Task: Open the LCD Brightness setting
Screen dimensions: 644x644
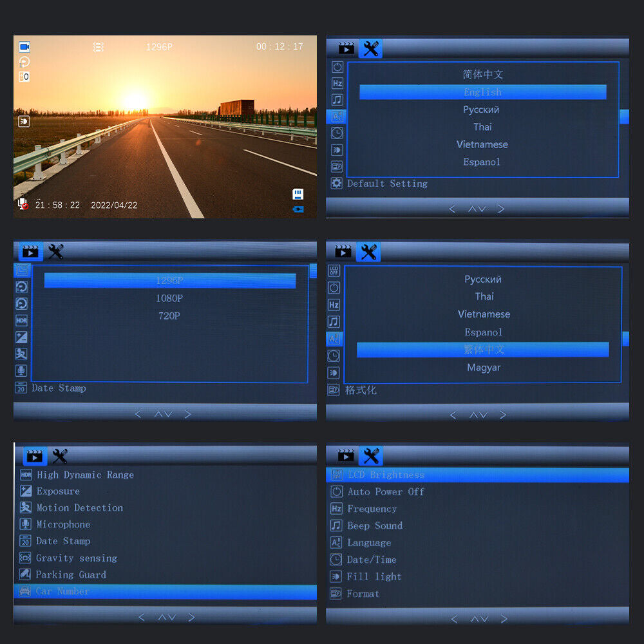Action: 386,475
